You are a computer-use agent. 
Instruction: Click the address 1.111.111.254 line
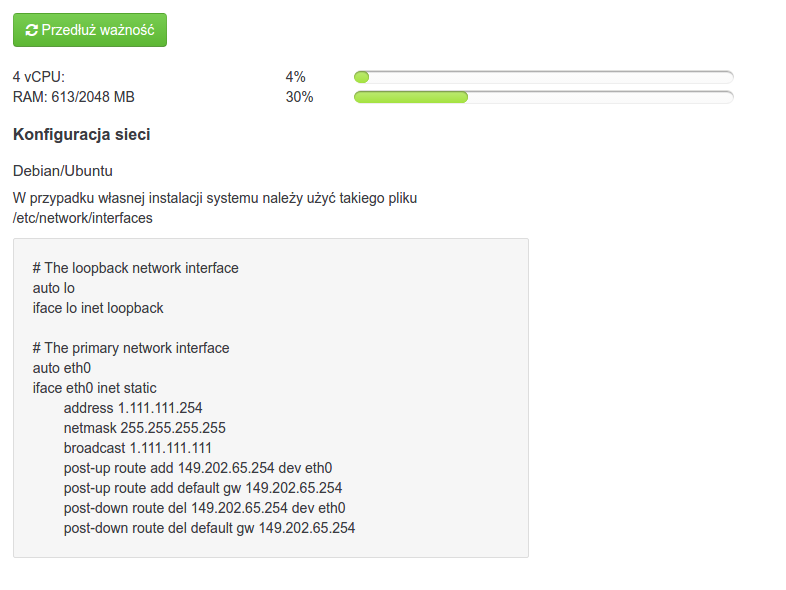click(x=133, y=408)
